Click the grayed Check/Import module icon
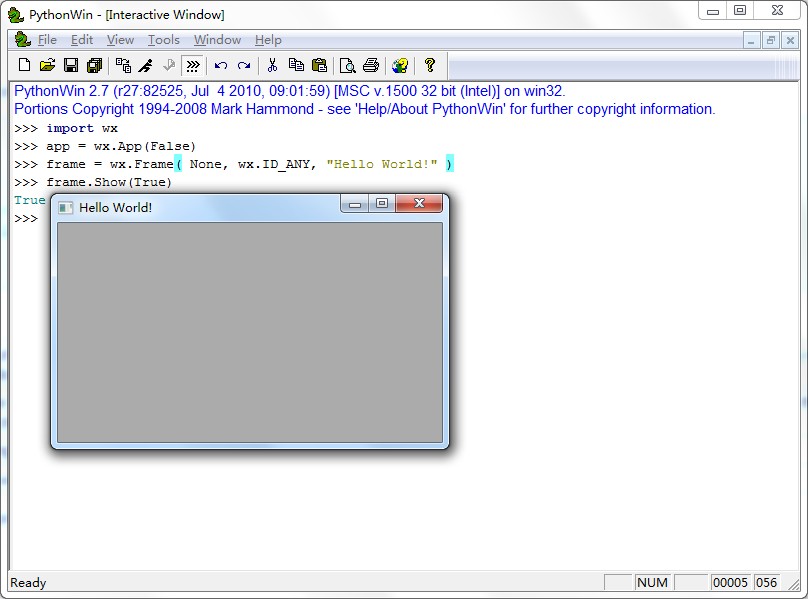 coord(169,65)
